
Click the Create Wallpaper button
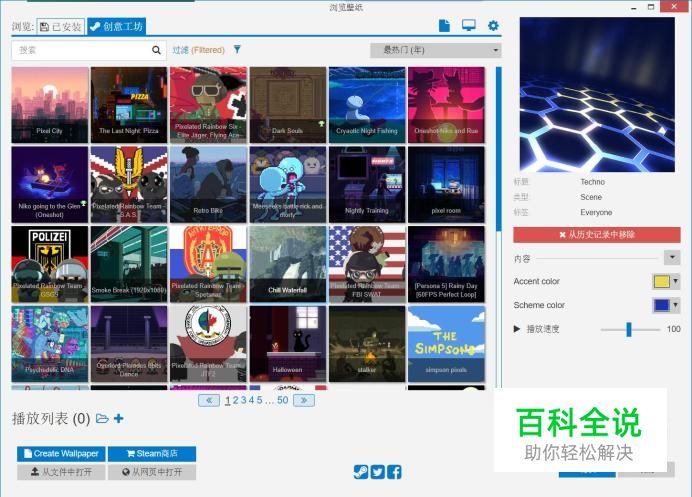click(x=61, y=453)
